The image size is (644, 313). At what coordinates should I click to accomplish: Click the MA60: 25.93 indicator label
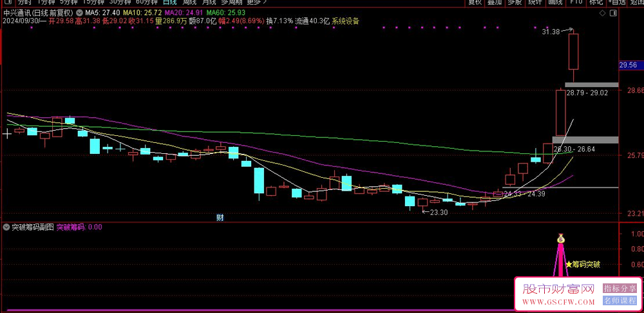225,13
